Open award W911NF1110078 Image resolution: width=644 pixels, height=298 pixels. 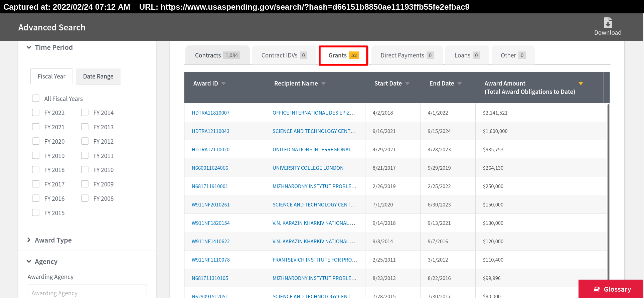[x=211, y=260]
